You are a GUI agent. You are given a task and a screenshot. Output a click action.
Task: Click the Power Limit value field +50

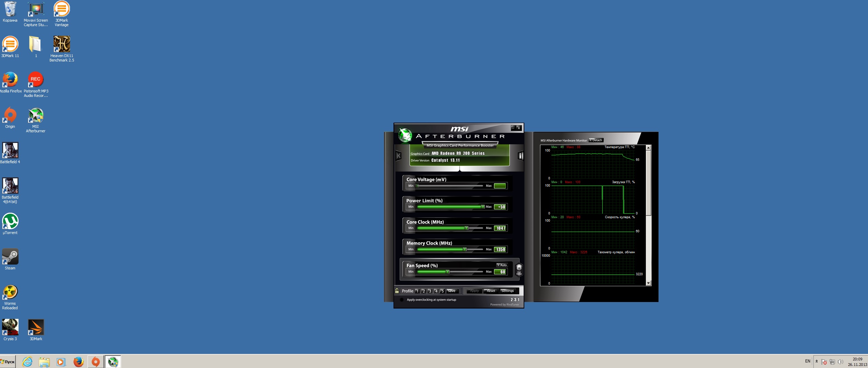click(x=500, y=207)
